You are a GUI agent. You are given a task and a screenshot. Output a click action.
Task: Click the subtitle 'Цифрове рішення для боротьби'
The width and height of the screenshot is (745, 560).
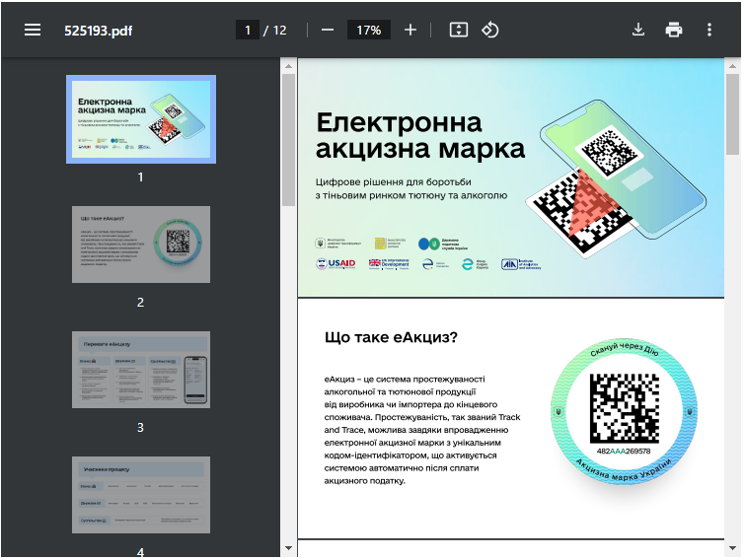click(x=393, y=181)
